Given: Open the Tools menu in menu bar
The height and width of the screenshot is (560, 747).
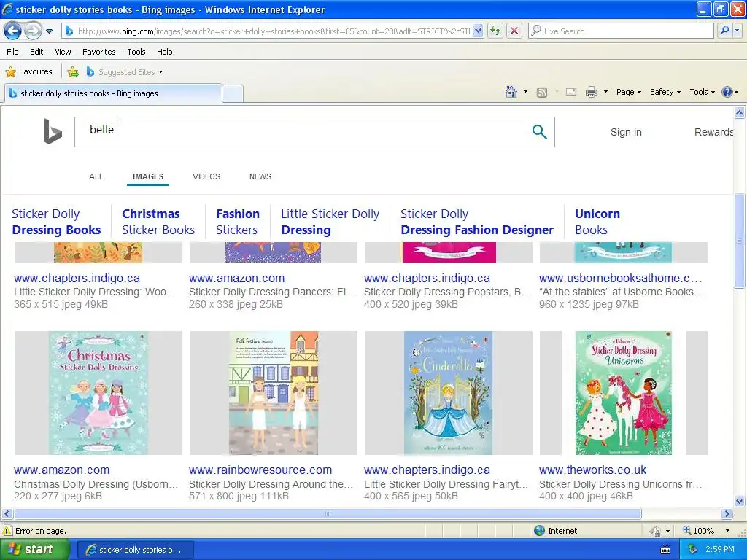Looking at the screenshot, I should 136,52.
